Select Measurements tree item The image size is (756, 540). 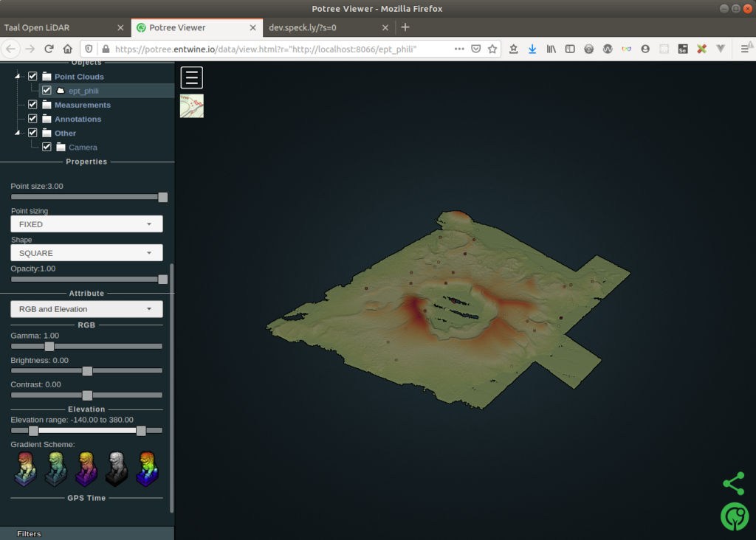click(x=83, y=105)
